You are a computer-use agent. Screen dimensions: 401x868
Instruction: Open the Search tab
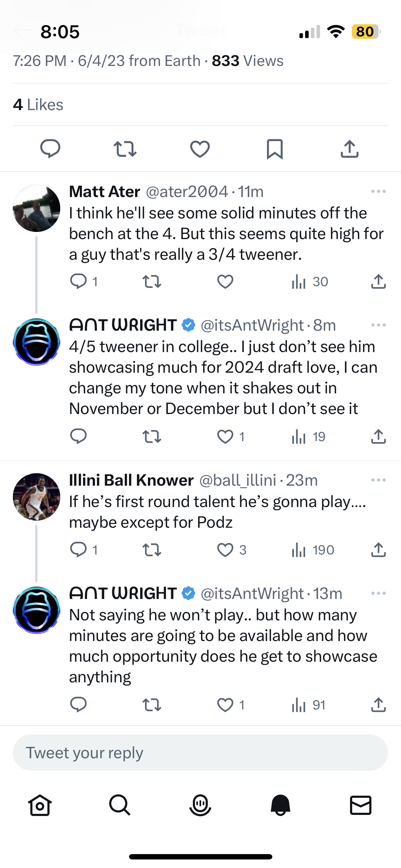click(x=120, y=805)
